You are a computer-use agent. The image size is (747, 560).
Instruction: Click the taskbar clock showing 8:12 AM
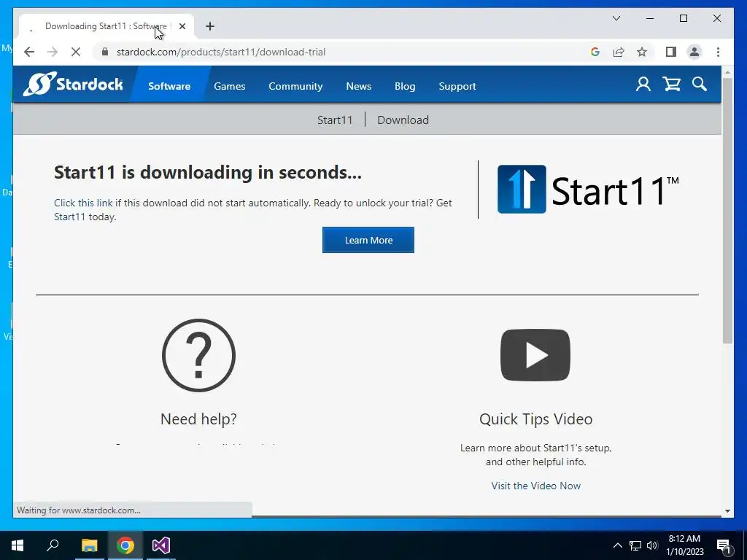[684, 545]
